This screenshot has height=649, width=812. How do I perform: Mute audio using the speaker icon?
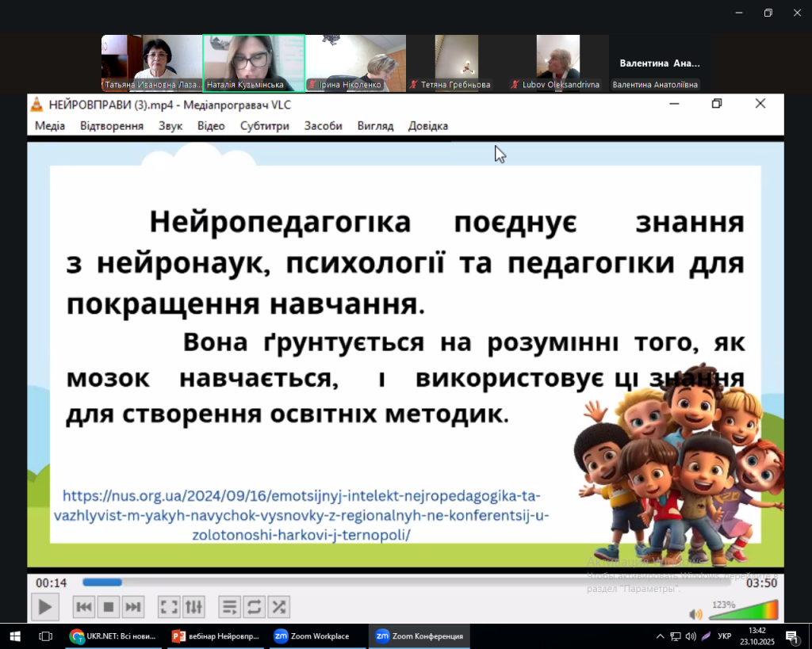[695, 614]
